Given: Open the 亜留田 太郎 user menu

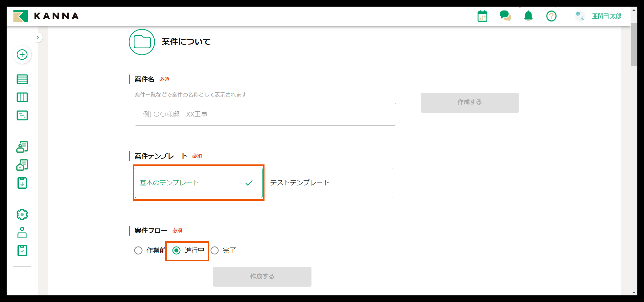Looking at the screenshot, I should pyautogui.click(x=606, y=16).
